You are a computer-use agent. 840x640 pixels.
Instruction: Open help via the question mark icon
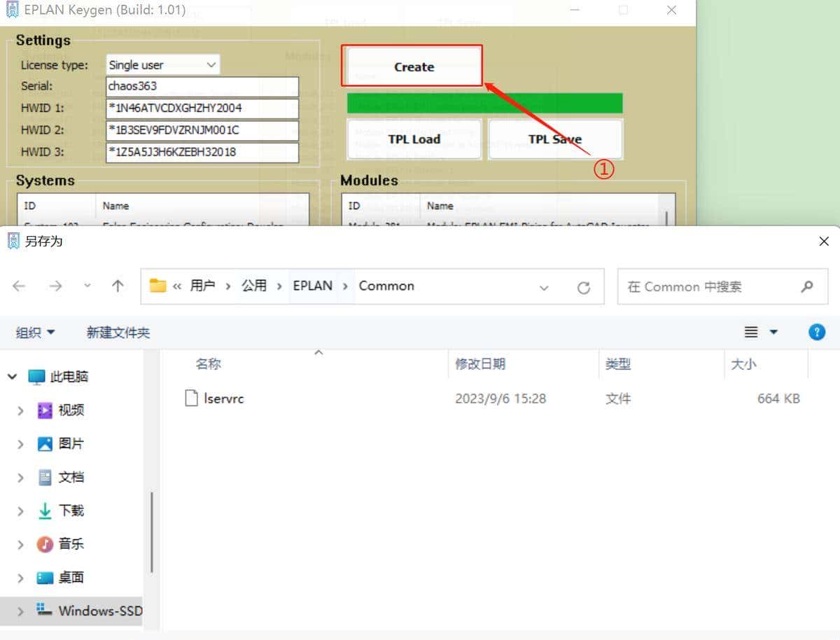tap(817, 332)
